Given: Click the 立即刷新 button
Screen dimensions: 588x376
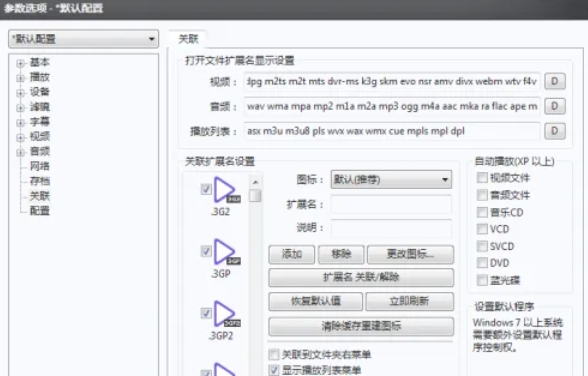Looking at the screenshot, I should point(410,301).
